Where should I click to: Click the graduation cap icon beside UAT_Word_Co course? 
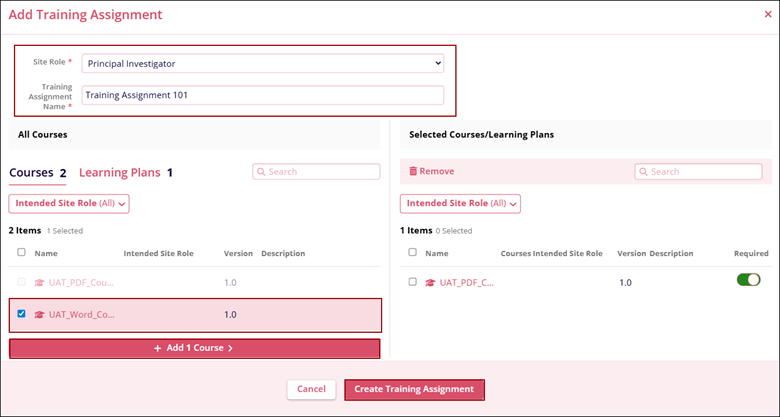[x=40, y=314]
